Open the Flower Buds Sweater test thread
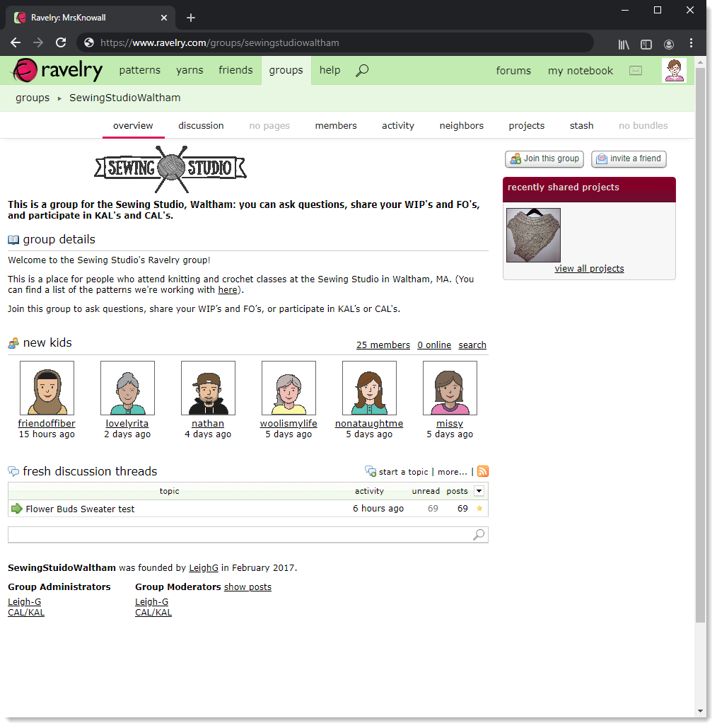Viewport: 717px width, 728px height. point(80,509)
